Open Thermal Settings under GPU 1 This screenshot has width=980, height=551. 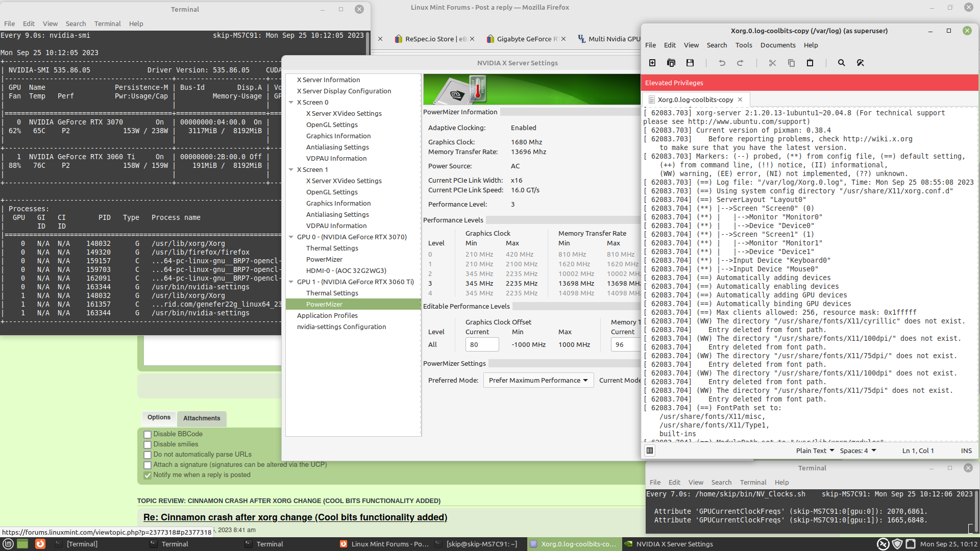332,293
